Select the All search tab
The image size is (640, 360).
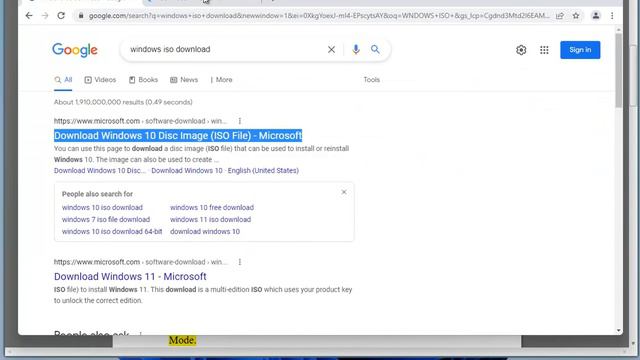[x=63, y=80]
